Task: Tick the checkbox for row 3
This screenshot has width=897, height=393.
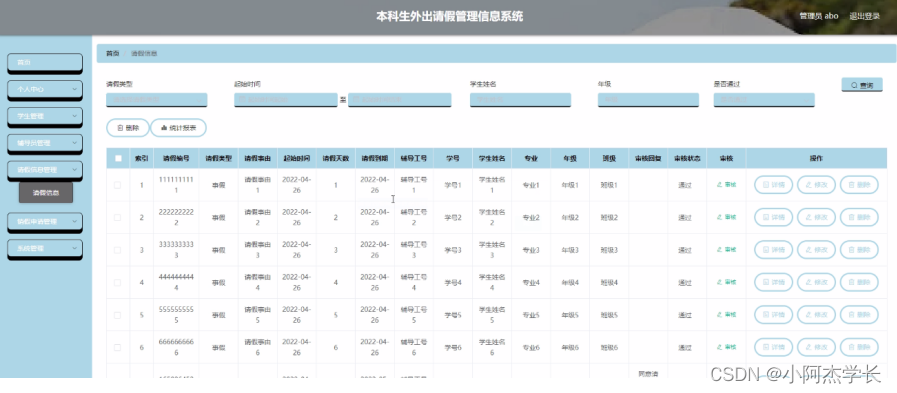Action: click(x=118, y=250)
